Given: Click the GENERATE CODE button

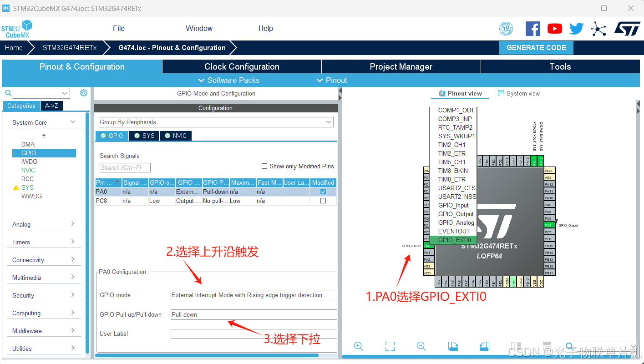Looking at the screenshot, I should [536, 48].
